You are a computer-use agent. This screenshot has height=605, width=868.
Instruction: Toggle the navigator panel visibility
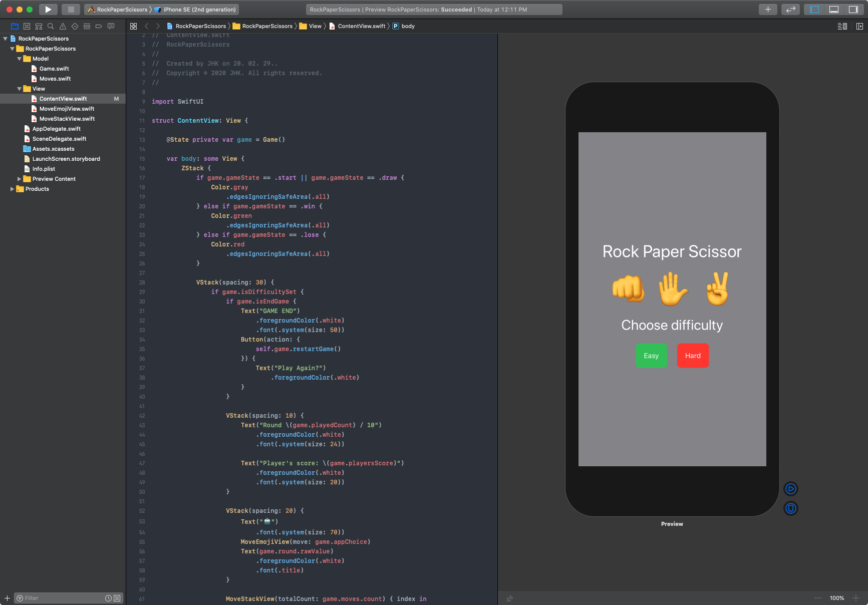click(814, 10)
